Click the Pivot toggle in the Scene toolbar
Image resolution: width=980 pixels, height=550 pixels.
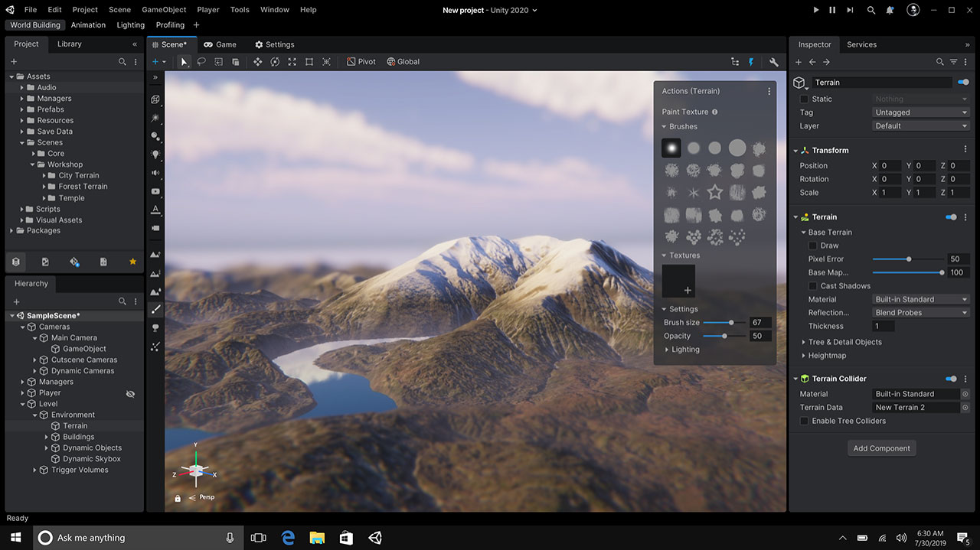[x=361, y=62]
